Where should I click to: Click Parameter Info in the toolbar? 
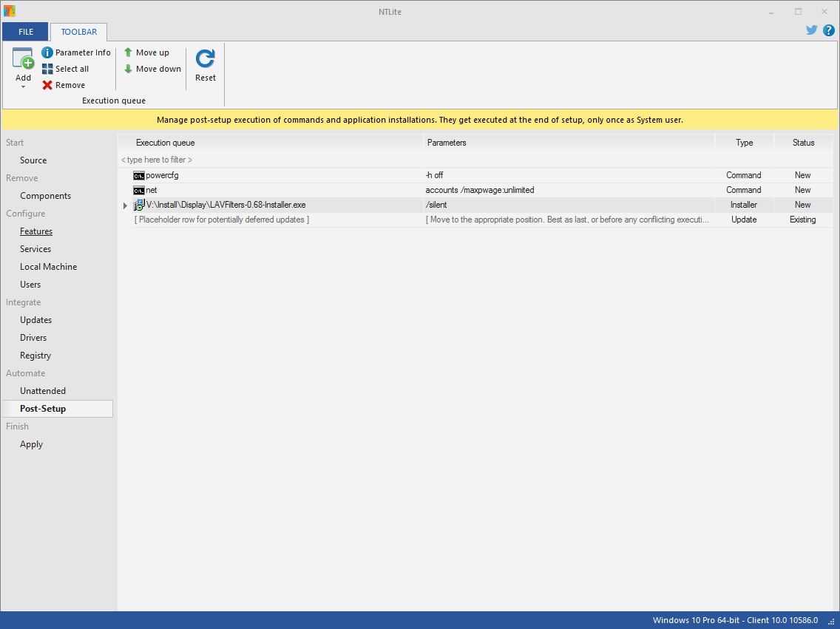[76, 52]
